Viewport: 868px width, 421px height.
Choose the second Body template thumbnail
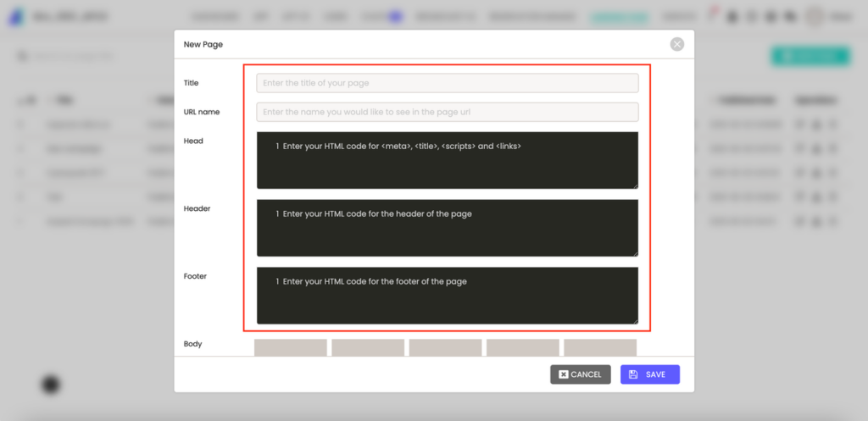click(368, 347)
